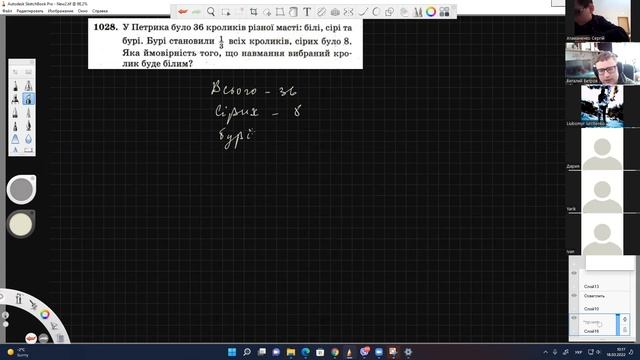Screen dimensions: 640x360
Task: Open the Изображение menu
Action: [60, 11]
